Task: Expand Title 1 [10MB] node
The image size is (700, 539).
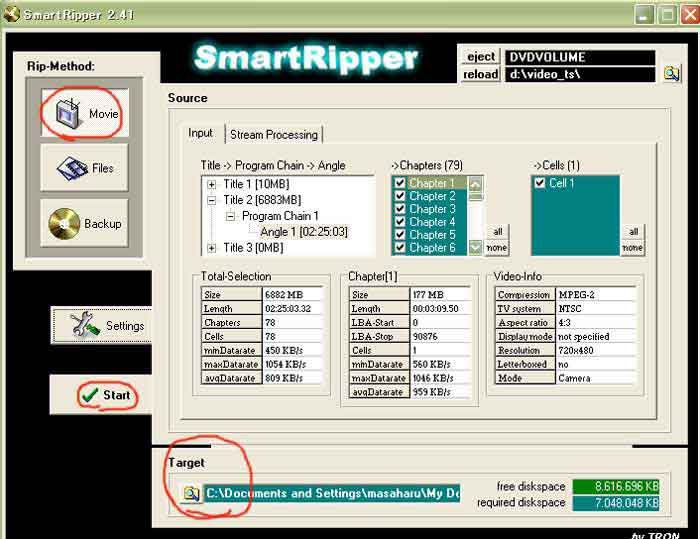Action: 212,184
